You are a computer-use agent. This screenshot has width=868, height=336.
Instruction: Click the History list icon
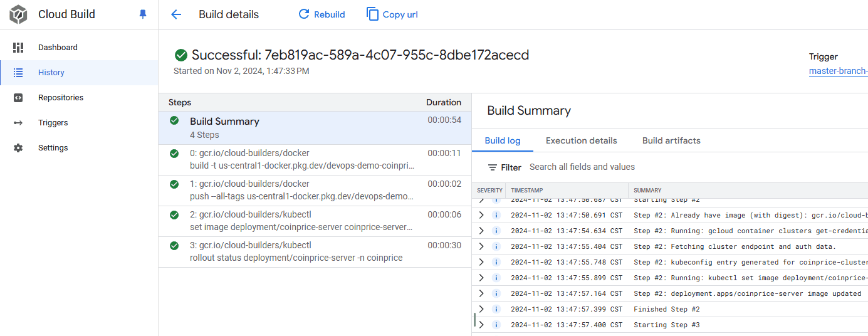pos(18,73)
